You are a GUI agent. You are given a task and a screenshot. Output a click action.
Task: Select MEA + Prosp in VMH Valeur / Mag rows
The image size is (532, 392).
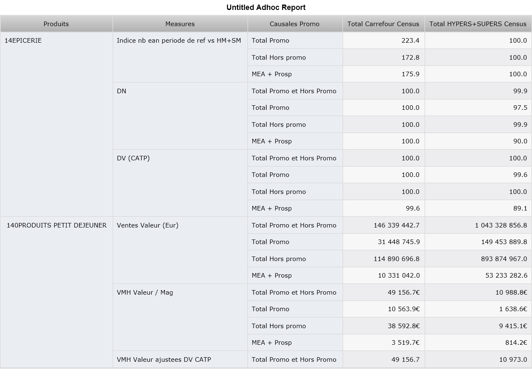click(x=295, y=343)
